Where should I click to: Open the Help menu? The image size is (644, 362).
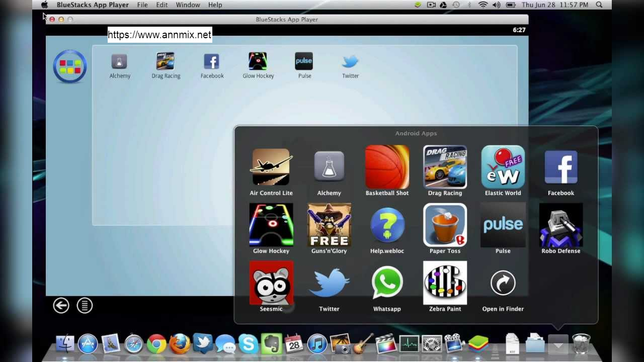pos(215,5)
